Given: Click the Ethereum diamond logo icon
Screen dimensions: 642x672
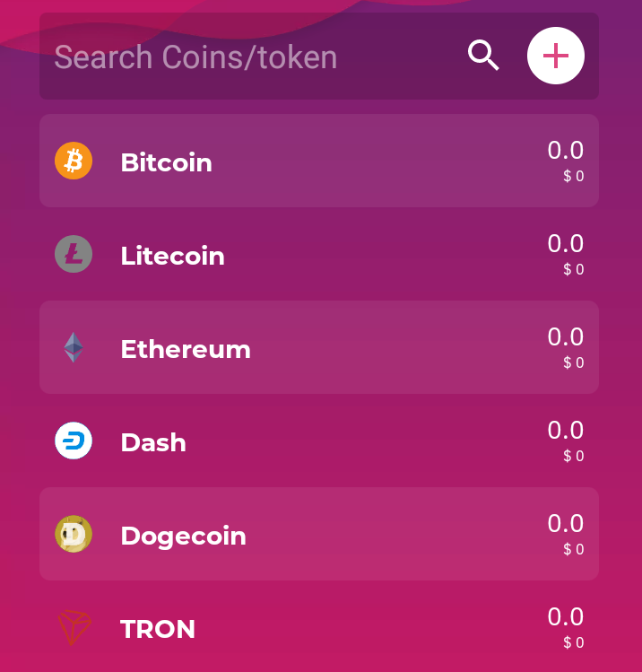Looking at the screenshot, I should [x=74, y=347].
